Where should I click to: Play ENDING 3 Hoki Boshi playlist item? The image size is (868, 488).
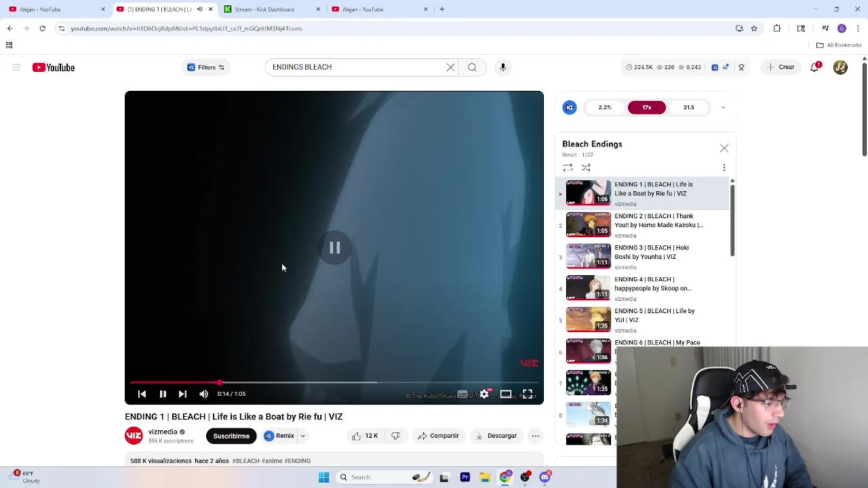tap(642, 257)
